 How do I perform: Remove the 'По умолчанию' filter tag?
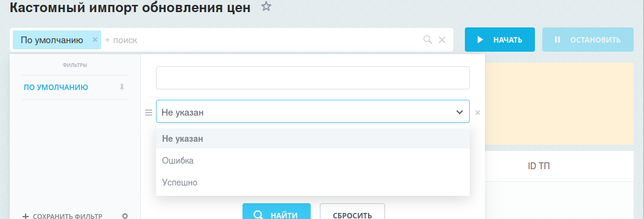click(x=95, y=40)
